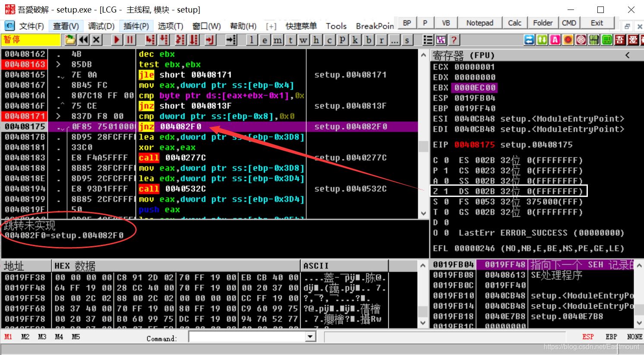Open a file with the folder icon
The image size is (644, 355).
tap(70, 40)
